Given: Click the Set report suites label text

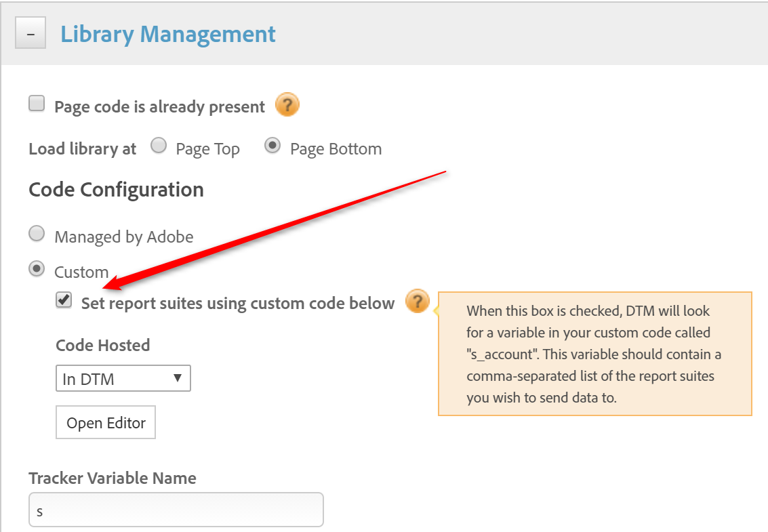Looking at the screenshot, I should pyautogui.click(x=237, y=303).
